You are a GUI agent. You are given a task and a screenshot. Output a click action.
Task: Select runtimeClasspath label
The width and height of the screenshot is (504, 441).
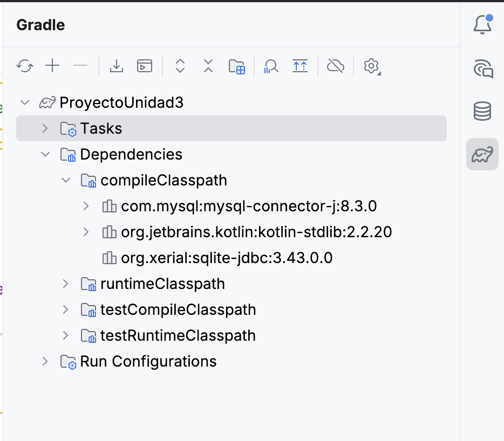click(162, 284)
